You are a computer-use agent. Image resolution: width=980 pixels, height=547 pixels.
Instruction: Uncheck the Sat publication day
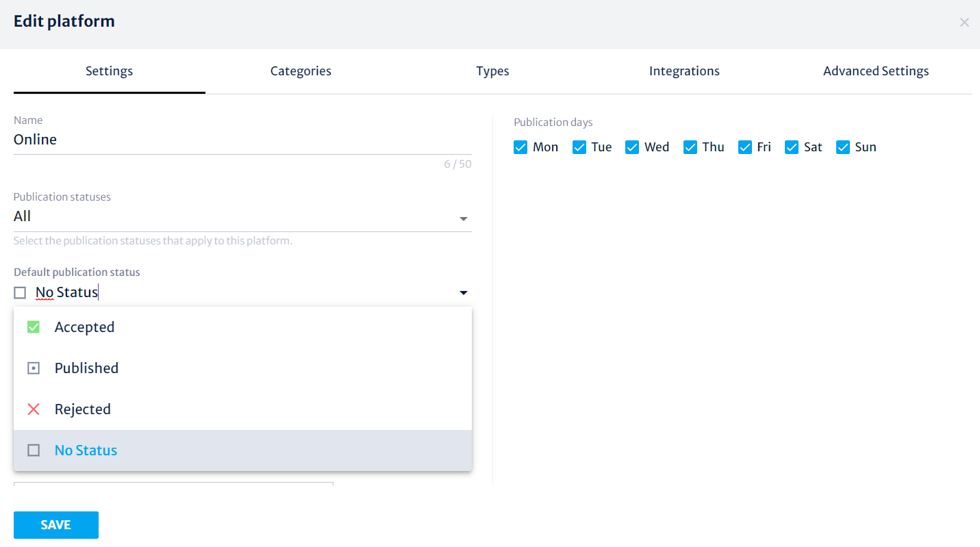(792, 147)
